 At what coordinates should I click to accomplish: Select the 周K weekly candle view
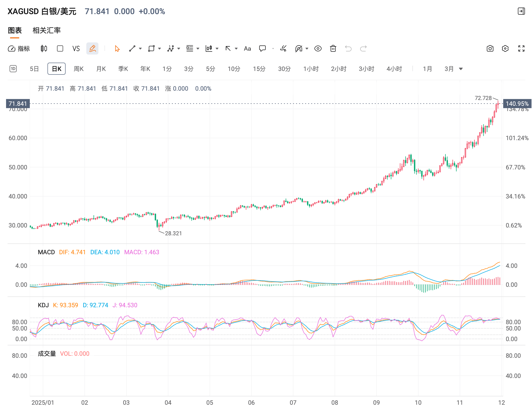pos(78,68)
